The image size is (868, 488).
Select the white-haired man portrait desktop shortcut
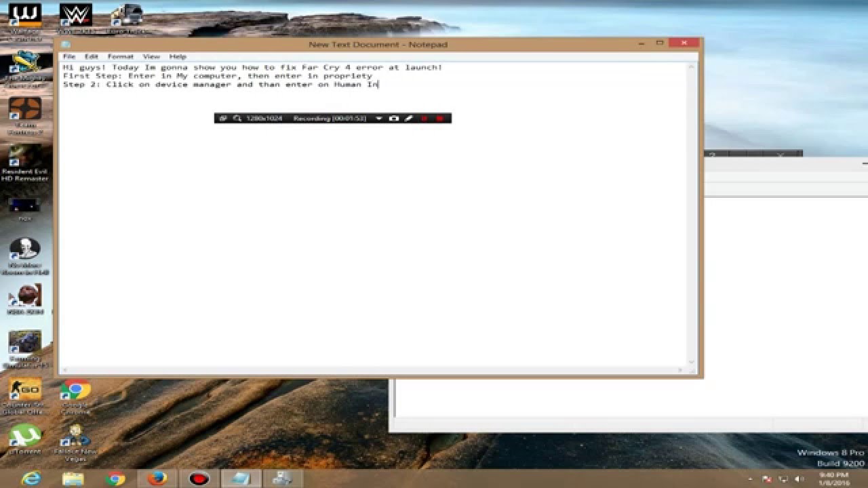coord(25,256)
